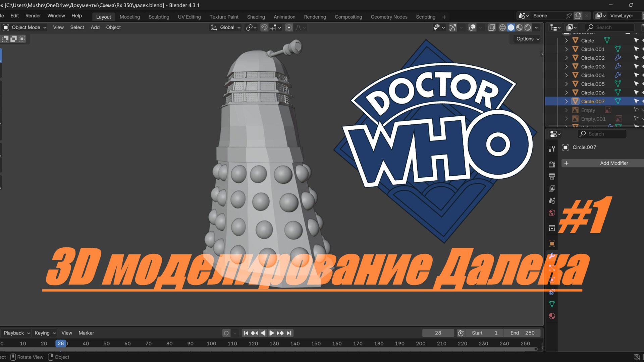The image size is (644, 362).
Task: Enable proportional editing
Action: click(x=289, y=27)
